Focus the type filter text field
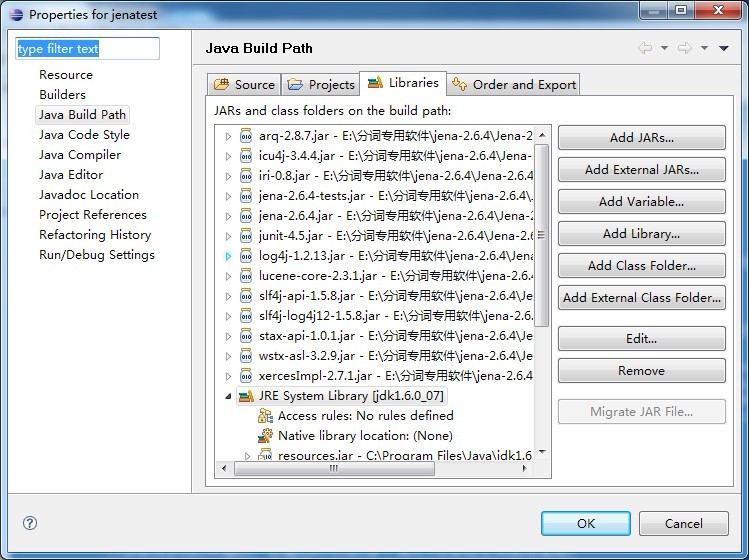Viewport: 749px width, 560px height. tap(87, 49)
